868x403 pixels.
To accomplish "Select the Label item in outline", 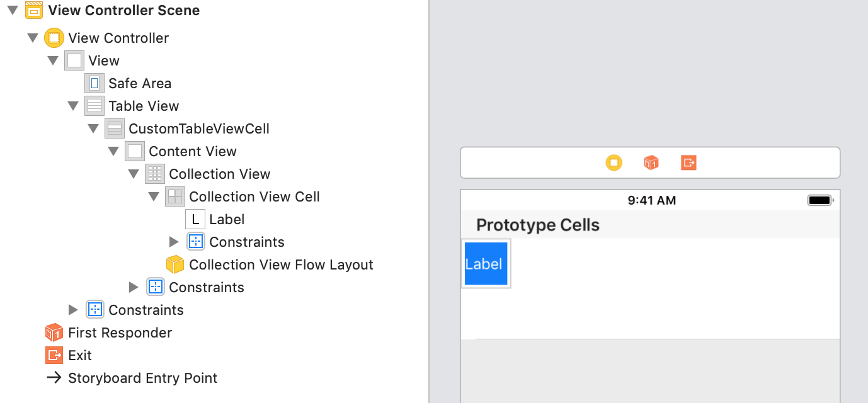I will [x=227, y=219].
